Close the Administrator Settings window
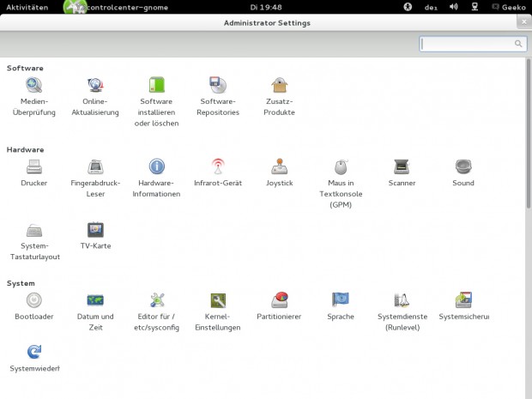The height and width of the screenshot is (399, 532). pyautogui.click(x=524, y=22)
